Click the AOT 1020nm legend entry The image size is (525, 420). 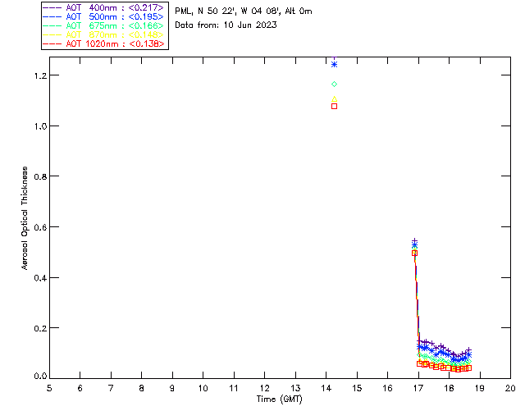tap(103, 43)
